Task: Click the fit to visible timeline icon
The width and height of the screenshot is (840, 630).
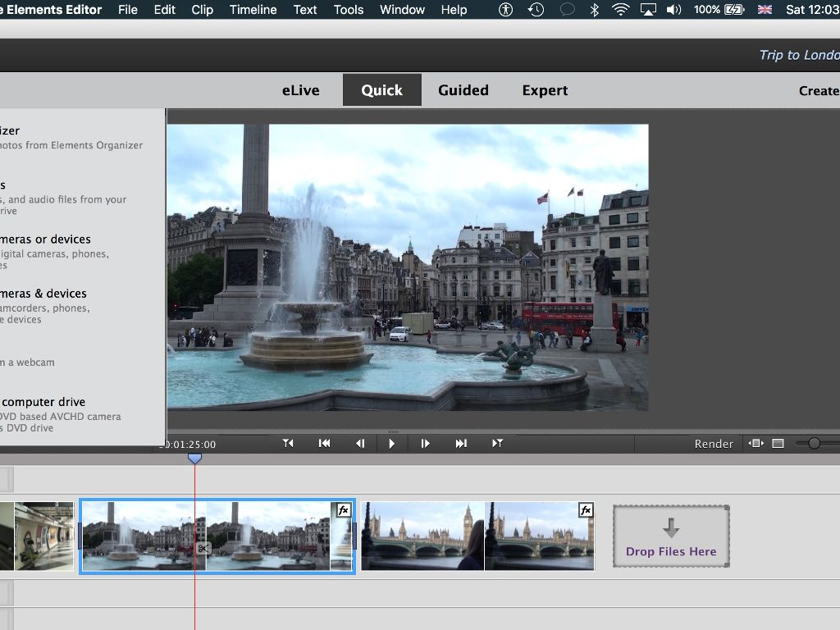Action: tap(755, 443)
